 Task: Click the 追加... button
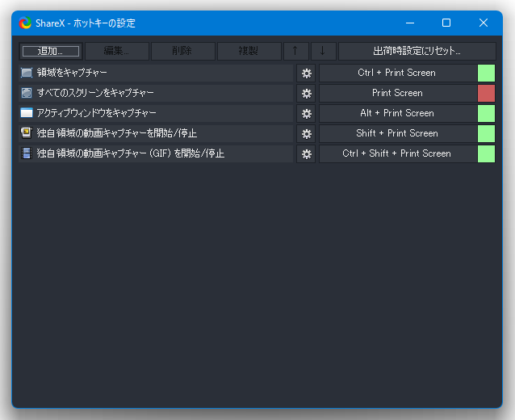(51, 51)
